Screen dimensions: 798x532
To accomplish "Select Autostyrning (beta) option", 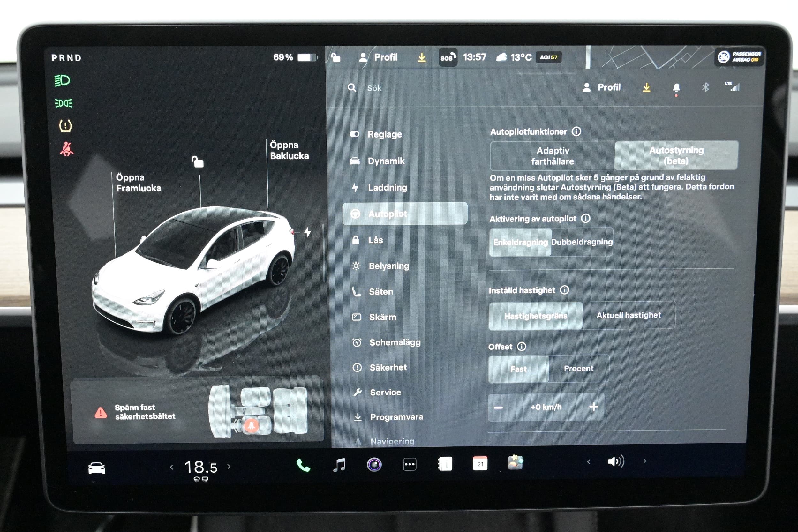I will click(x=676, y=155).
